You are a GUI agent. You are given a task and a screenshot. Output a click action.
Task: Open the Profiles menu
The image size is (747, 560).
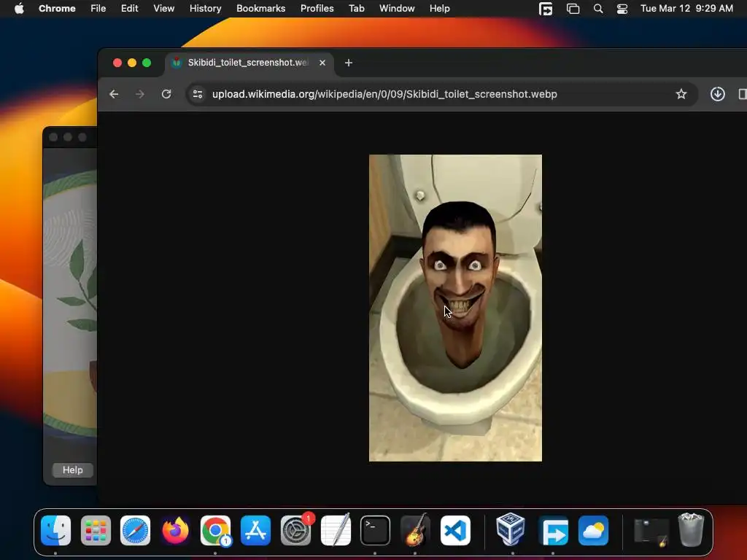(317, 9)
